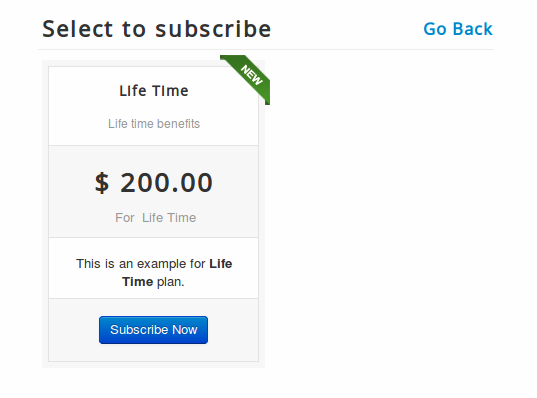The width and height of the screenshot is (537, 398).
Task: Click the $ 200.00 price text
Action: pyautogui.click(x=154, y=183)
